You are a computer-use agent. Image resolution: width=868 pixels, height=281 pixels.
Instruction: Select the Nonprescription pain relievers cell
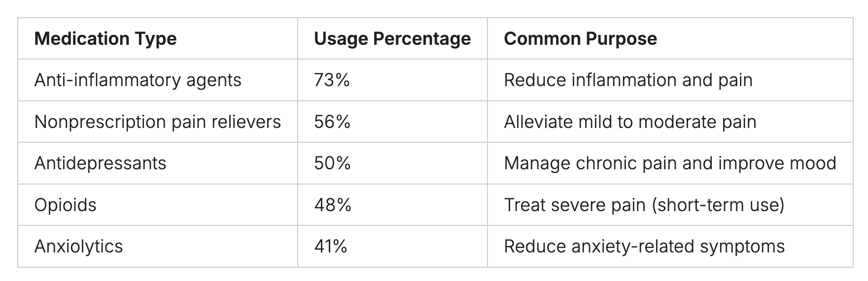coord(158,122)
